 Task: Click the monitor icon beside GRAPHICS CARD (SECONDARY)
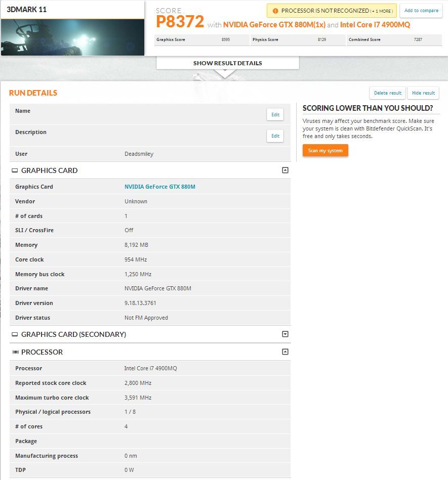(15, 334)
